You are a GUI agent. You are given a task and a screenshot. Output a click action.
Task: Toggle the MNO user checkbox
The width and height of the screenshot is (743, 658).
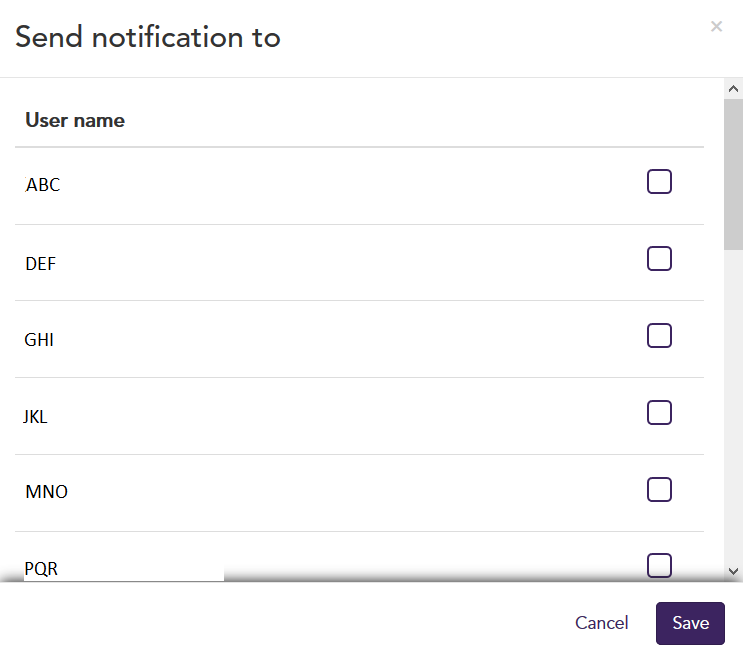pyautogui.click(x=659, y=489)
